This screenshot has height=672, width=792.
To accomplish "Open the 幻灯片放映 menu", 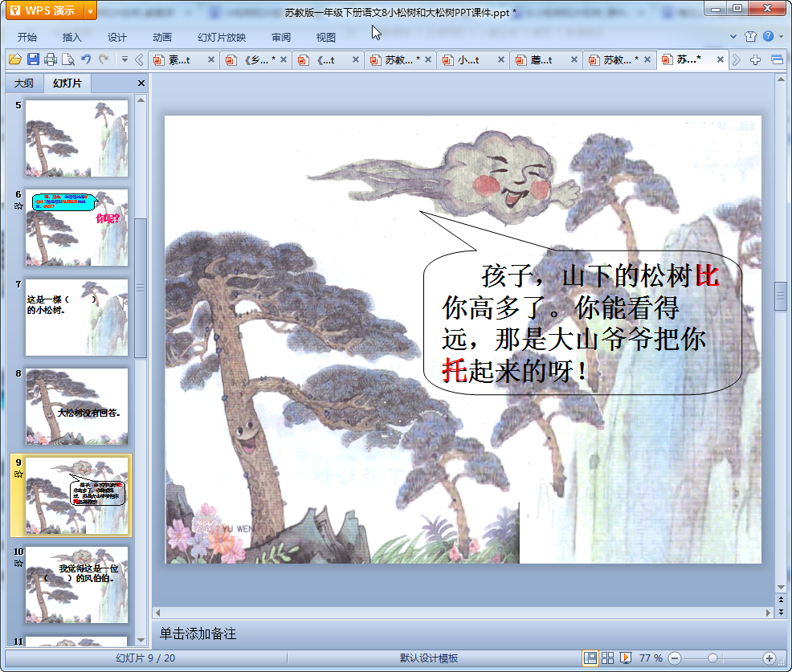I will pos(222,38).
